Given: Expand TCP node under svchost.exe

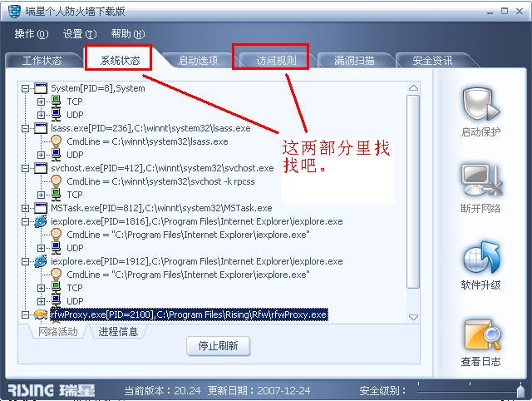Looking at the screenshot, I should pyautogui.click(x=41, y=195).
